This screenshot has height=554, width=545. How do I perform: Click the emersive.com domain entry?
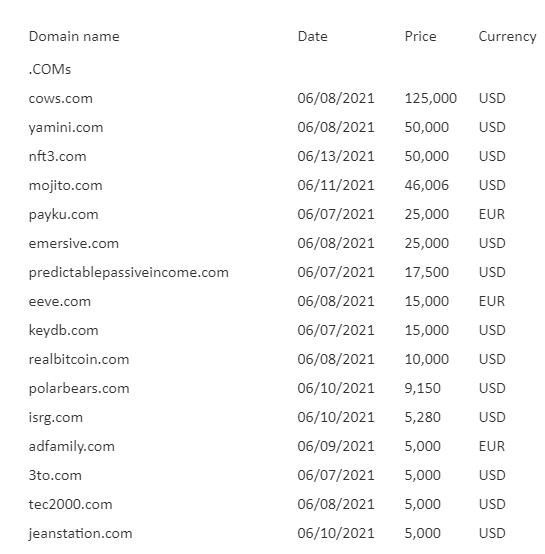point(74,243)
